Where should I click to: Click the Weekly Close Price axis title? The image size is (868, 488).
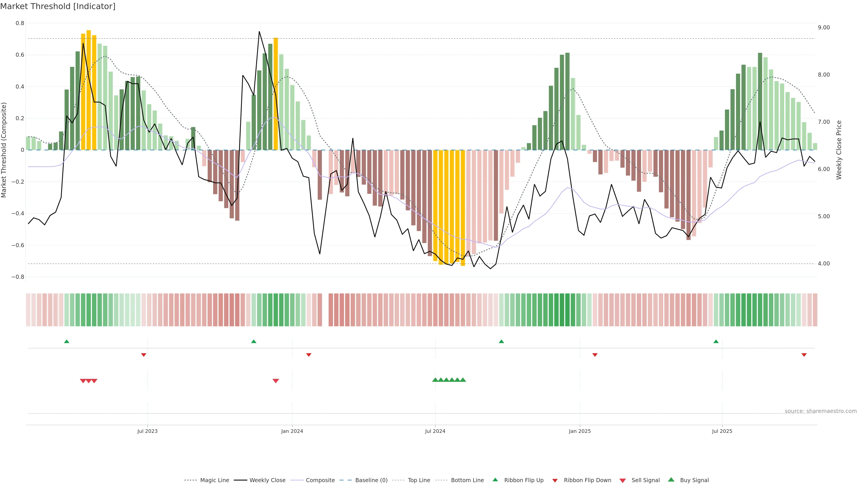pyautogui.click(x=839, y=150)
